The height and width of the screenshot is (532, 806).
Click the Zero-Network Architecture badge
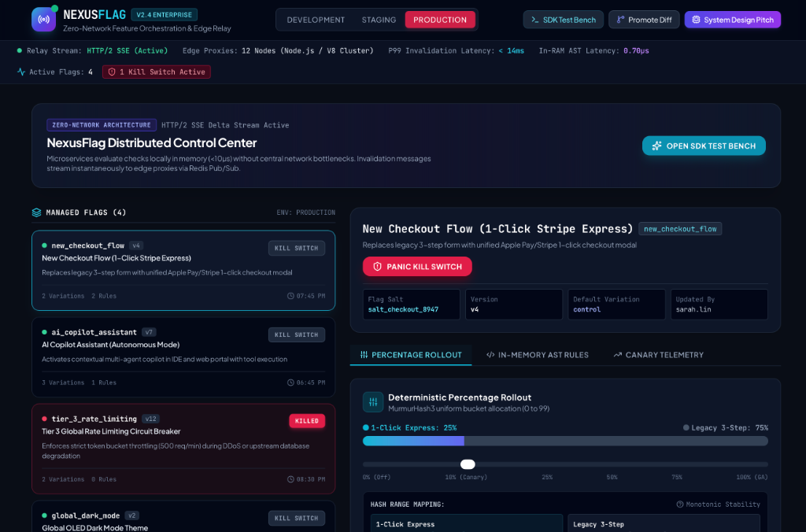(102, 125)
